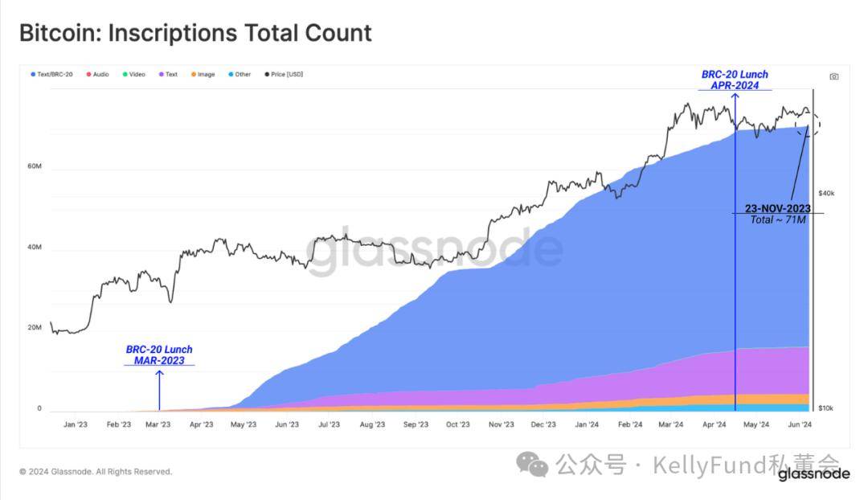
Task: Click the Jan '23 x-axis label
Action: (76, 424)
